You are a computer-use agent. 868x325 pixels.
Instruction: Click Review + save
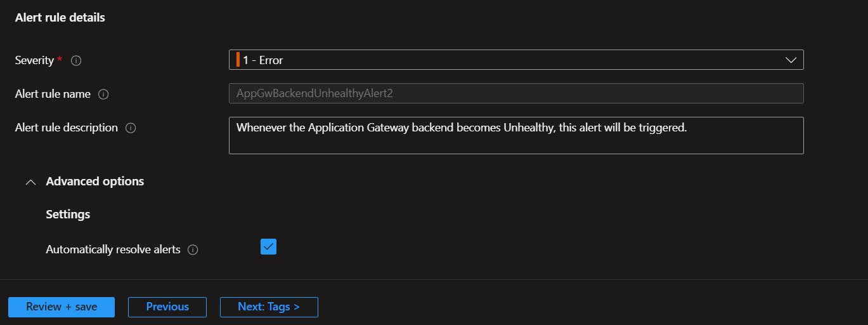pyautogui.click(x=62, y=307)
